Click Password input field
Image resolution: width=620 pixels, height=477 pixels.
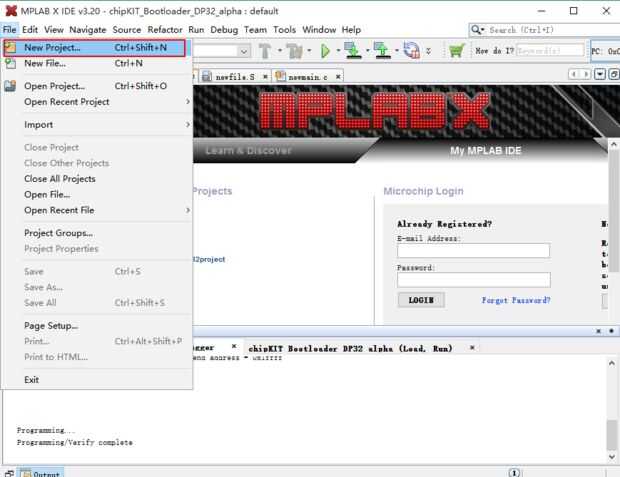474,280
